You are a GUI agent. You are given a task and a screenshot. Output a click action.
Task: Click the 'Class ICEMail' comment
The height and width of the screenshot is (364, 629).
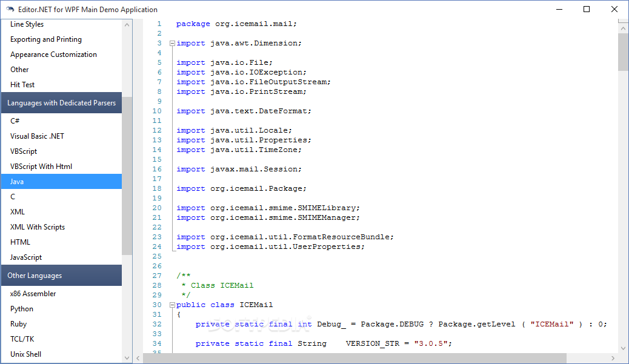coord(222,285)
